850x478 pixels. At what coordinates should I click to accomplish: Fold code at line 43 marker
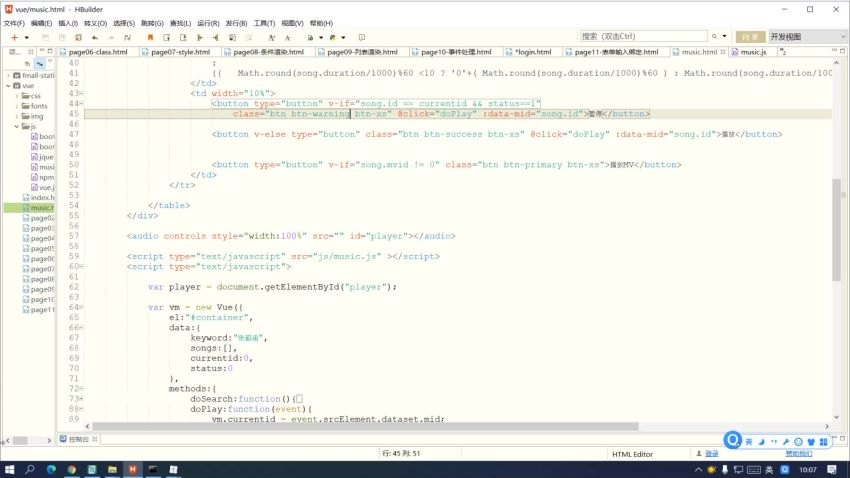click(82, 93)
